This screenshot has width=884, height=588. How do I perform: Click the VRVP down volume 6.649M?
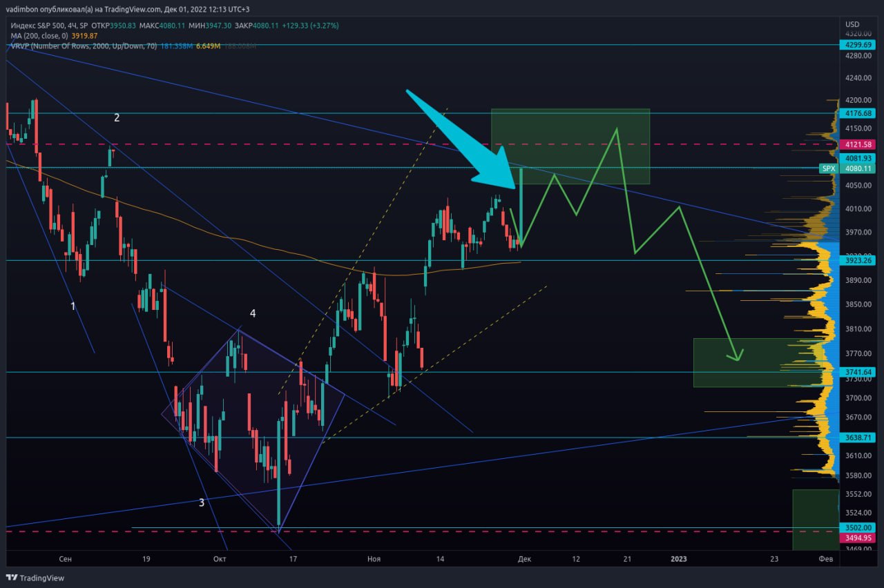(209, 46)
